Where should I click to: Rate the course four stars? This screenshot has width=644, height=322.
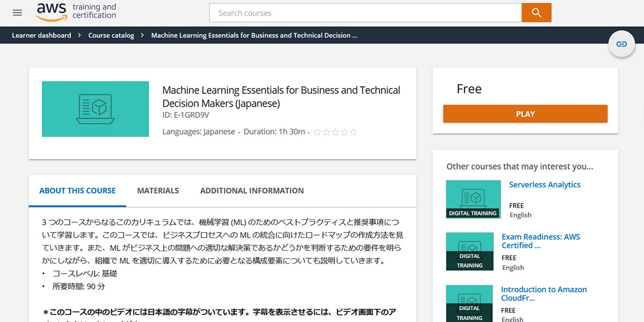(x=345, y=132)
